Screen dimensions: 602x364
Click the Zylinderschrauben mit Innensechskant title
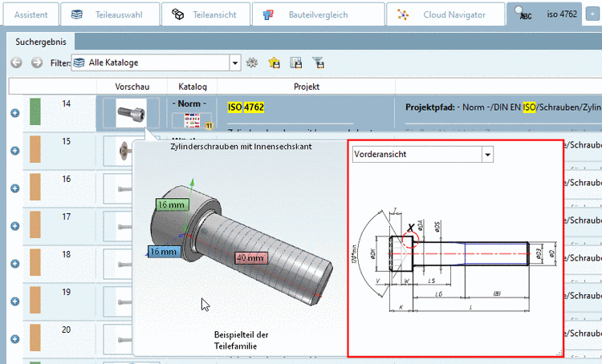(241, 147)
